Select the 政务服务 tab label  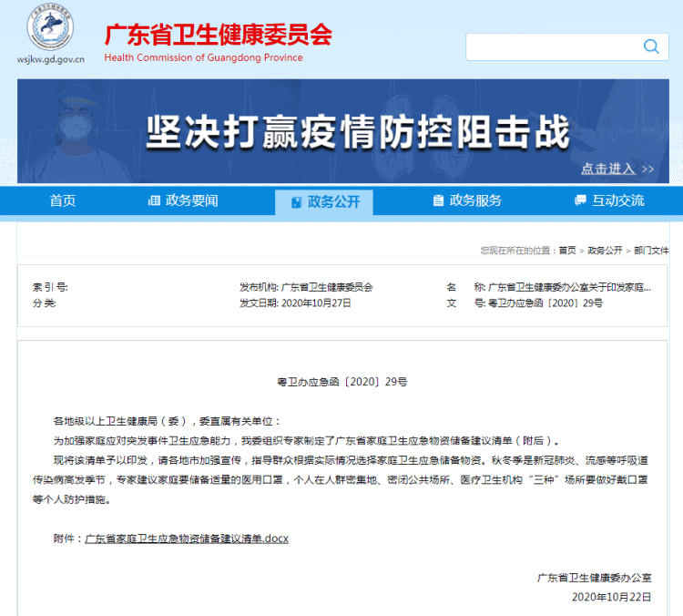(x=475, y=201)
